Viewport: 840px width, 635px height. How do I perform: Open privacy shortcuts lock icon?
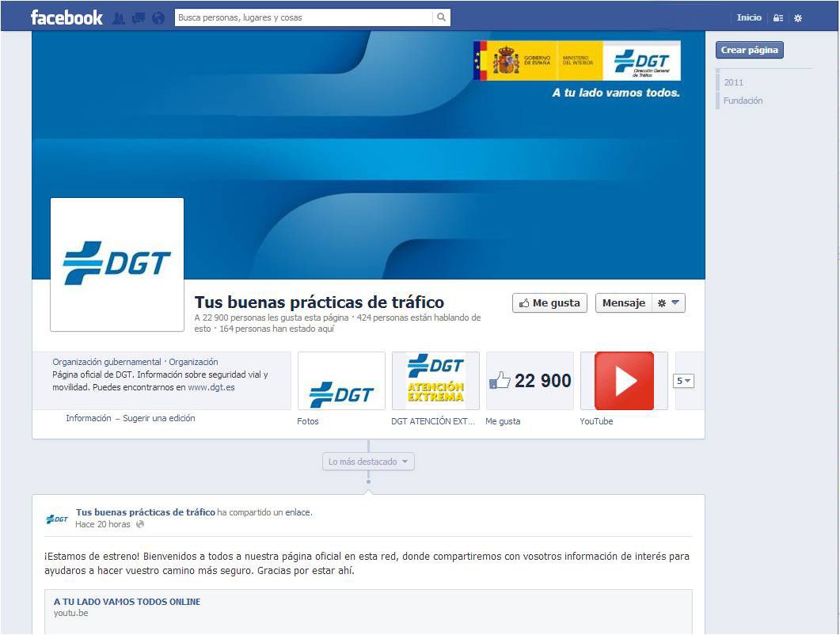(778, 18)
